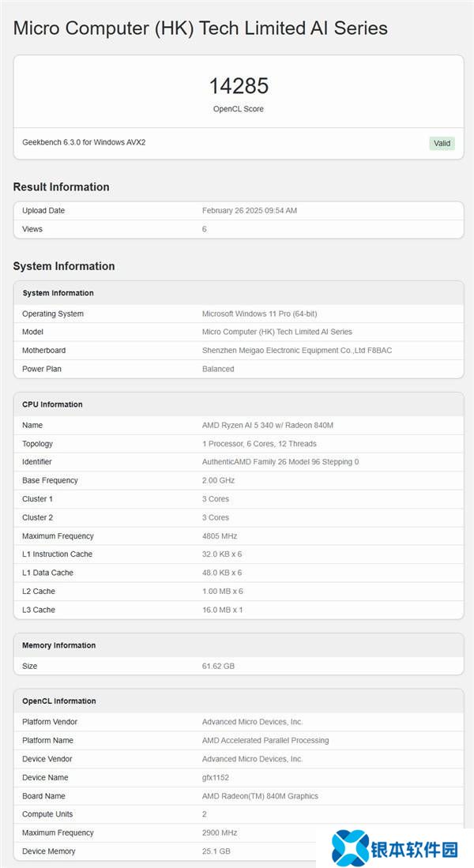The width and height of the screenshot is (474, 868).
Task: Click the CPU name AMD Ryzen AI 5 340
Action: point(267,425)
